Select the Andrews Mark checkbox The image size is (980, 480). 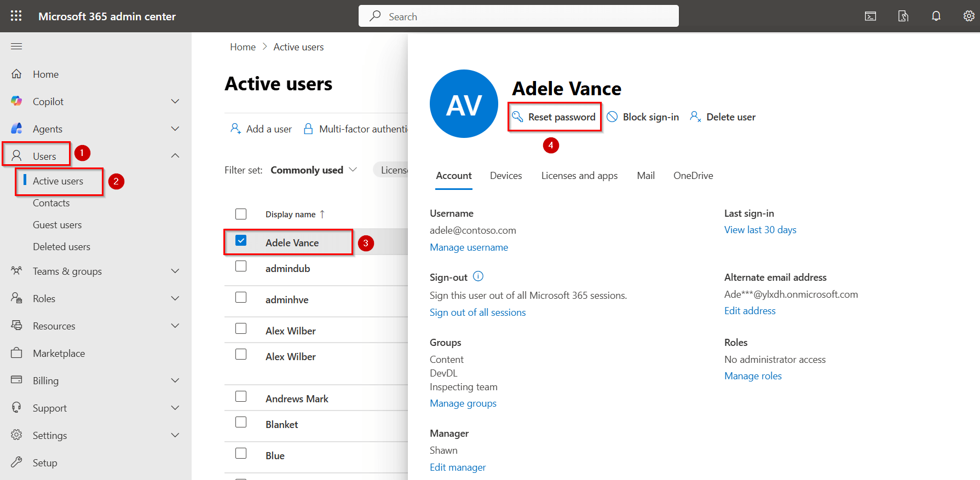[241, 396]
